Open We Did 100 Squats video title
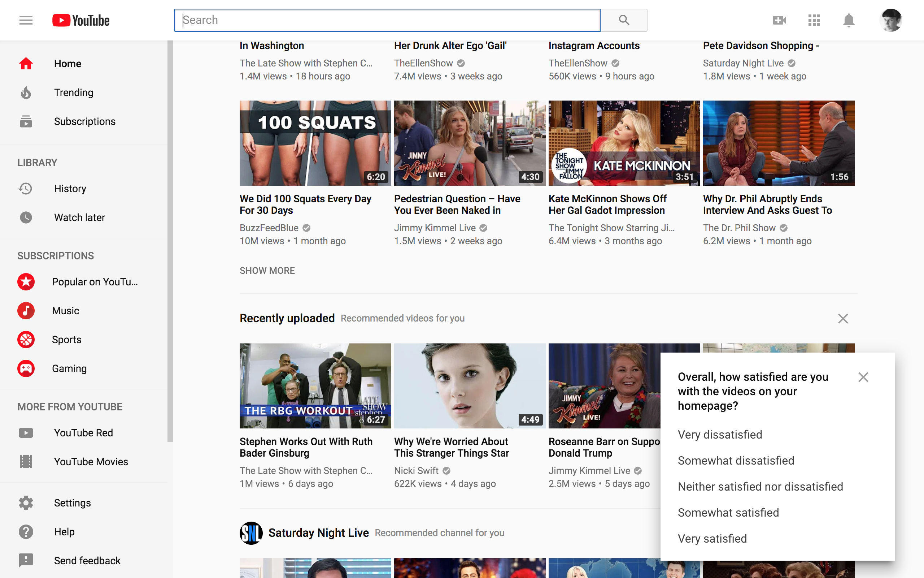The height and width of the screenshot is (578, 924). click(305, 204)
